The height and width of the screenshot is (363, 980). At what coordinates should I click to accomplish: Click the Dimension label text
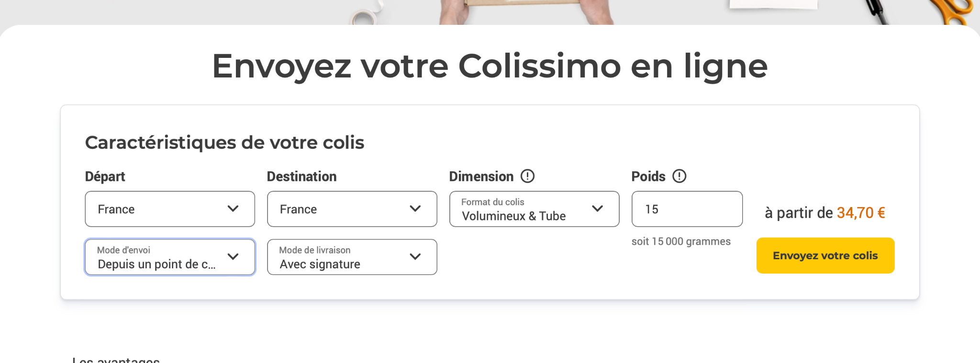click(x=481, y=176)
